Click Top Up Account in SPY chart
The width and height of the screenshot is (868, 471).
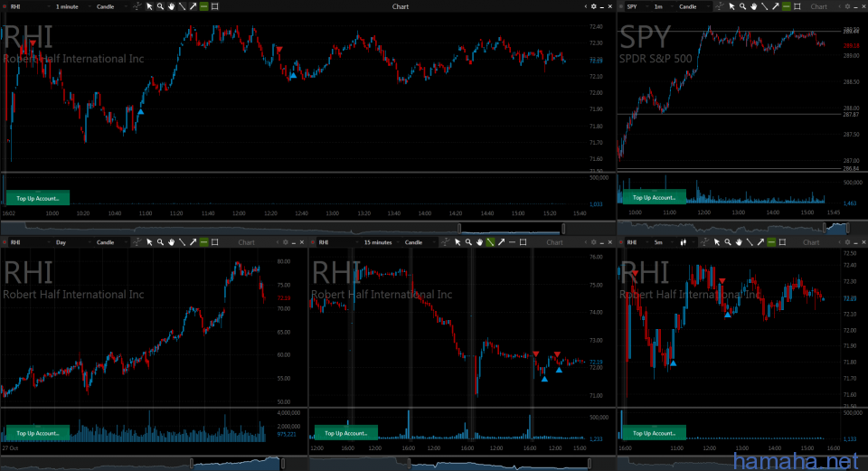655,198
